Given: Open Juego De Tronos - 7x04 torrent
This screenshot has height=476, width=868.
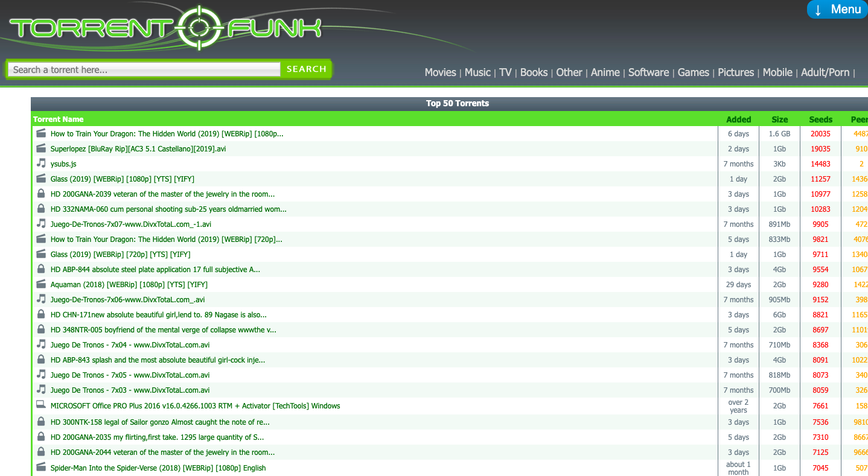Looking at the screenshot, I should [130, 345].
